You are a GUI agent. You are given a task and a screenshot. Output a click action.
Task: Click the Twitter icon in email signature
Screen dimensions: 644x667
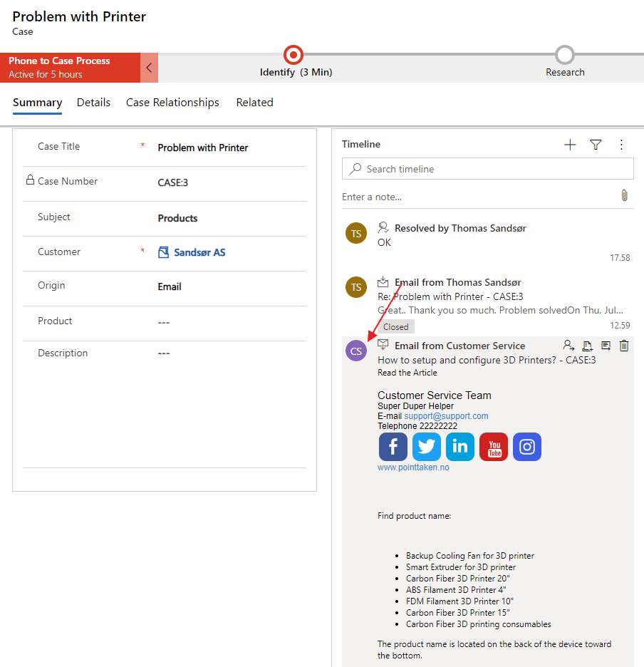pyautogui.click(x=426, y=447)
